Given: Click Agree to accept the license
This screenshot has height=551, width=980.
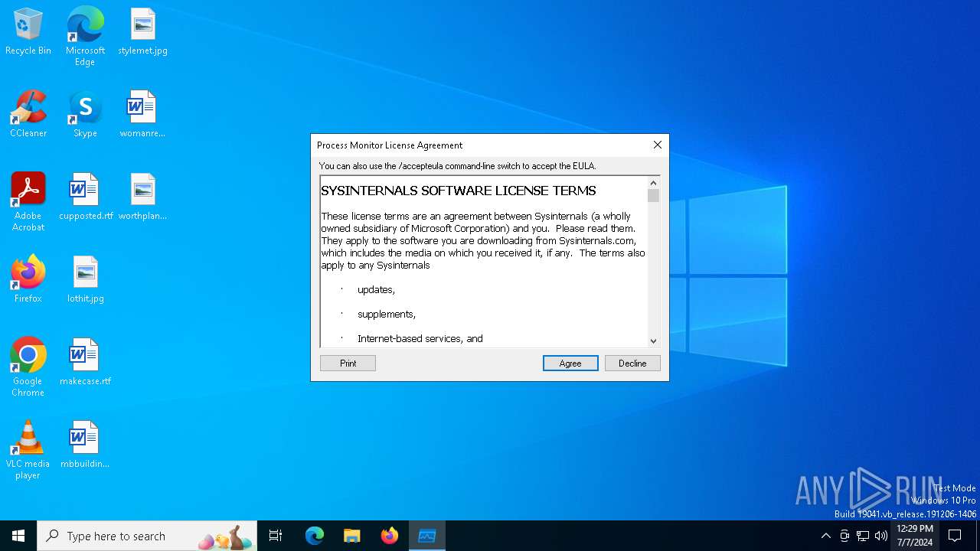Looking at the screenshot, I should click(570, 363).
